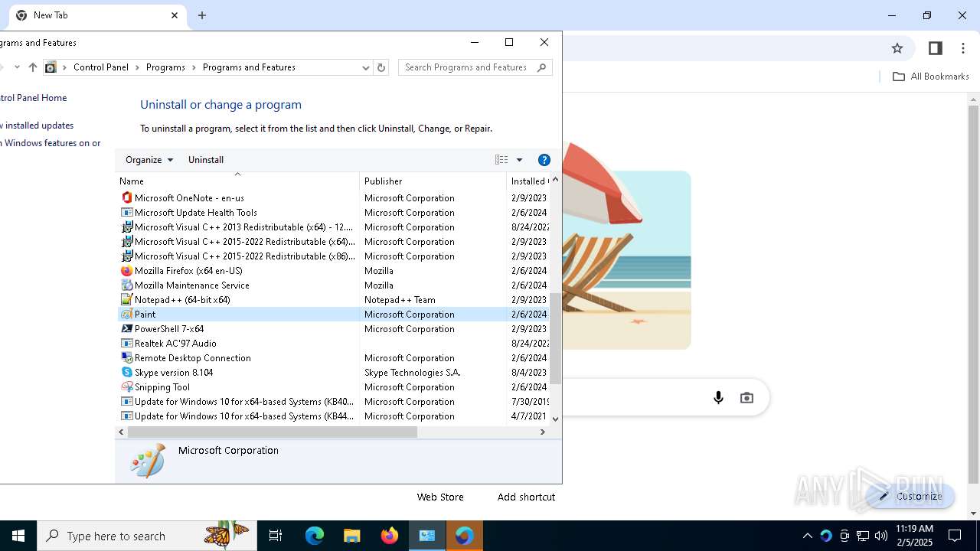Click the Mozilla Firefox program icon
This screenshot has height=551, width=980.
point(127,270)
